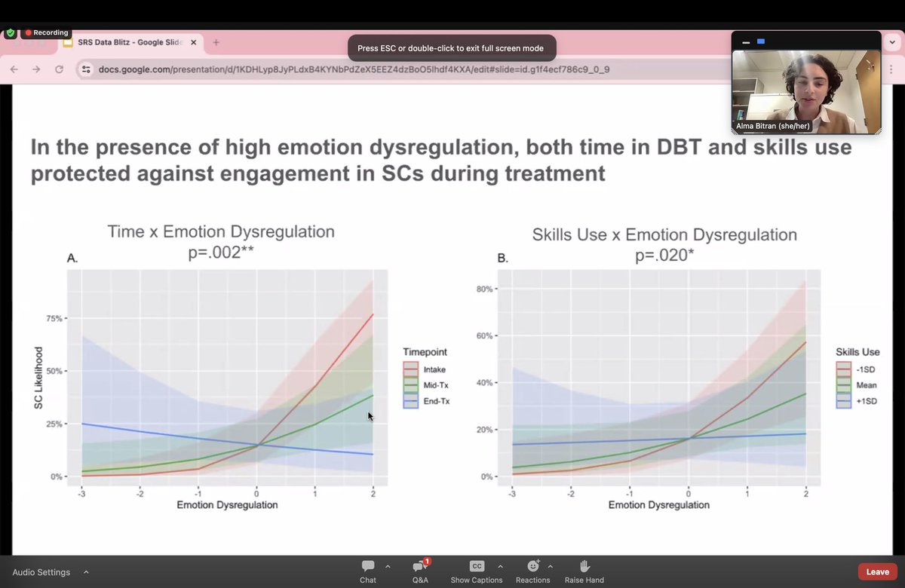Click the Google Slides favicon on tab
This screenshot has height=588, width=905.
click(x=67, y=43)
